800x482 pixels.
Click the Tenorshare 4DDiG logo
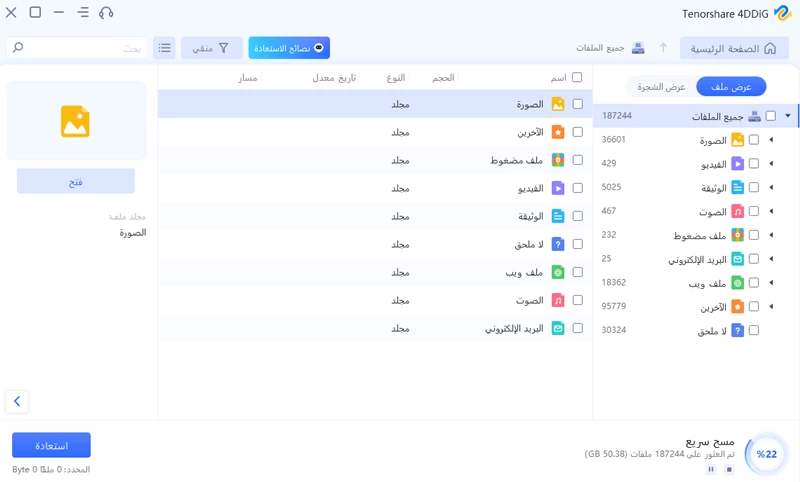tap(782, 13)
